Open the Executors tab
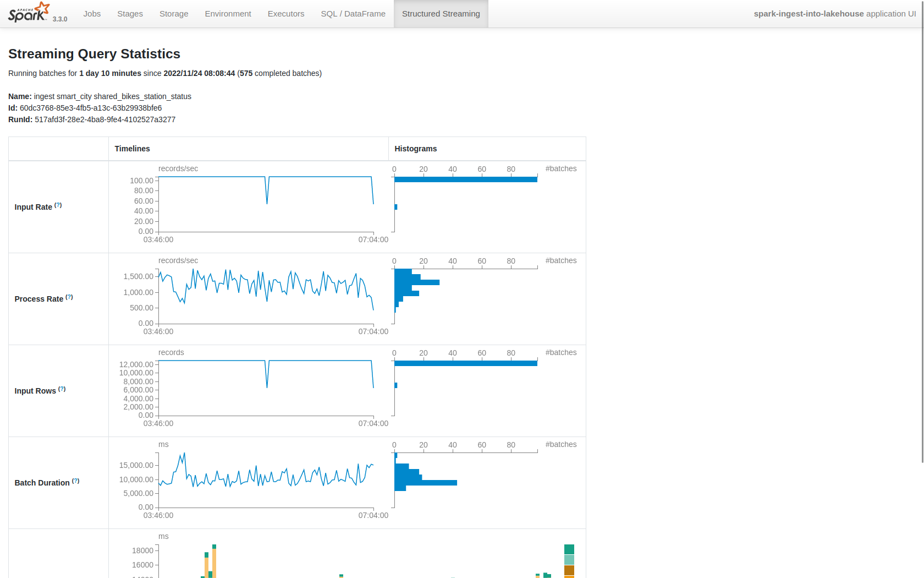924x578 pixels. [x=285, y=14]
